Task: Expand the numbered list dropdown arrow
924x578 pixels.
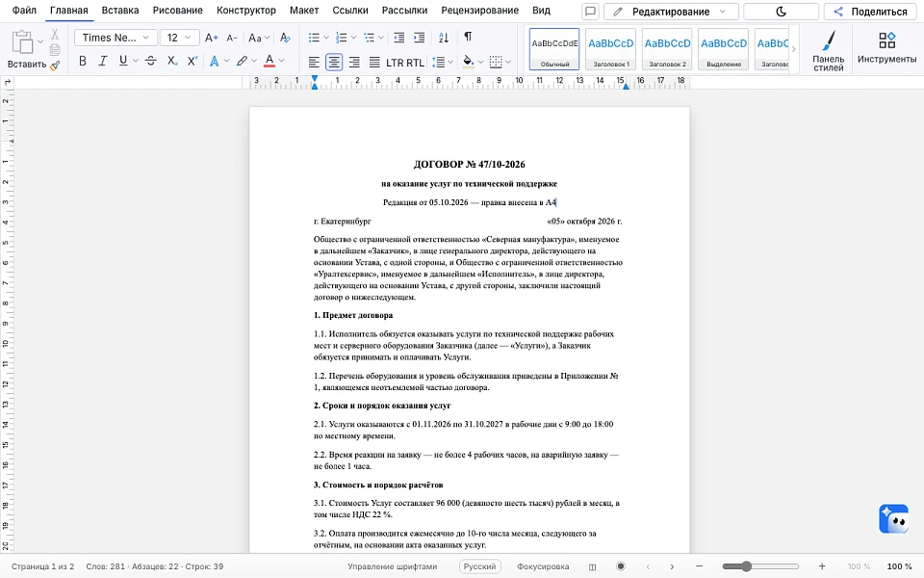Action: 353,38
